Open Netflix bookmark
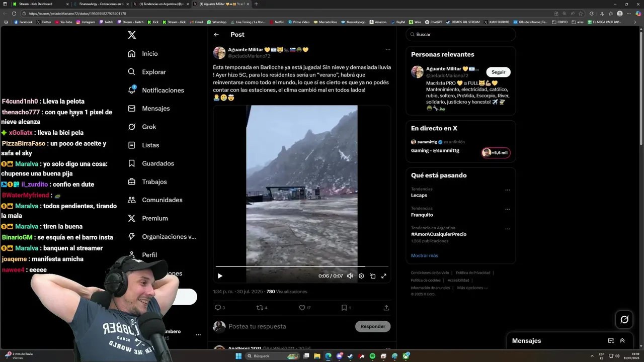The image size is (644, 362). coord(276,22)
